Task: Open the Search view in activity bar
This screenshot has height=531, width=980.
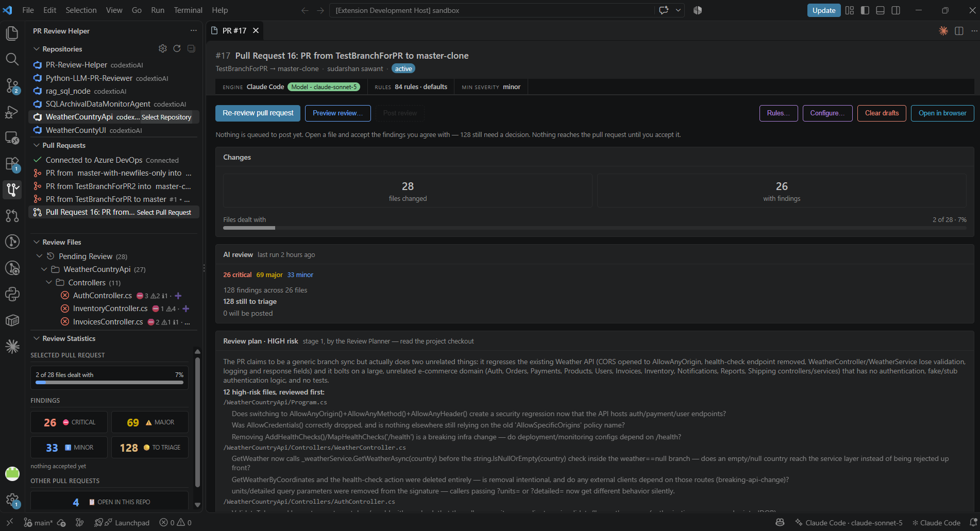Action: click(12, 59)
